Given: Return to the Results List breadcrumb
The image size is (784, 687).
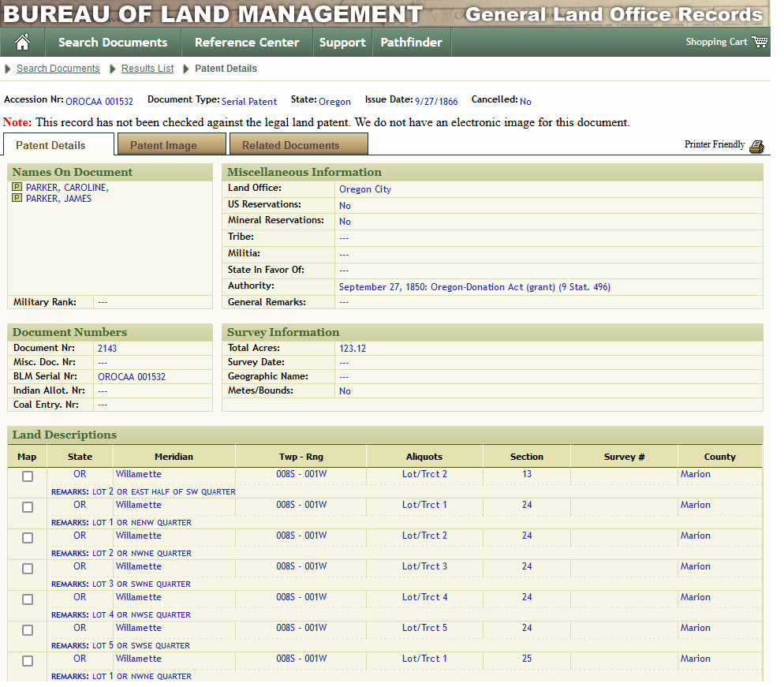Looking at the screenshot, I should 147,69.
